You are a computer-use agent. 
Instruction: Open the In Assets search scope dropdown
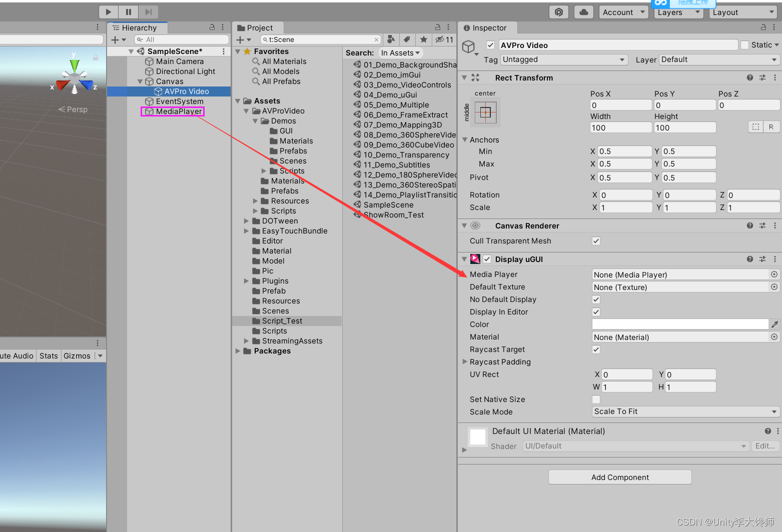[x=400, y=53]
